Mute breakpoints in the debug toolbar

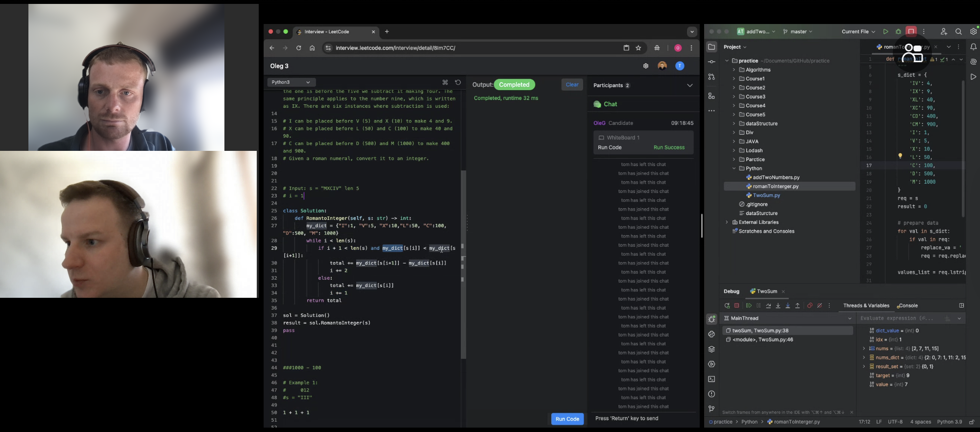click(x=819, y=306)
